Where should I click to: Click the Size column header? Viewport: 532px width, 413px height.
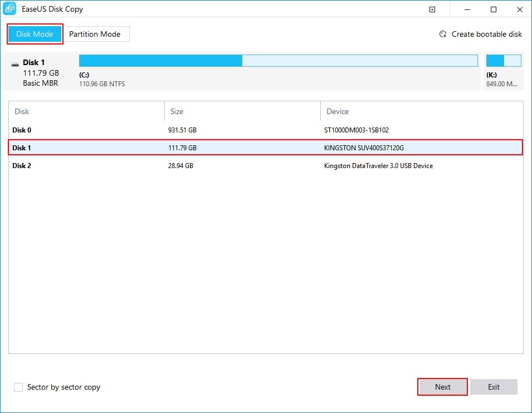click(x=242, y=111)
